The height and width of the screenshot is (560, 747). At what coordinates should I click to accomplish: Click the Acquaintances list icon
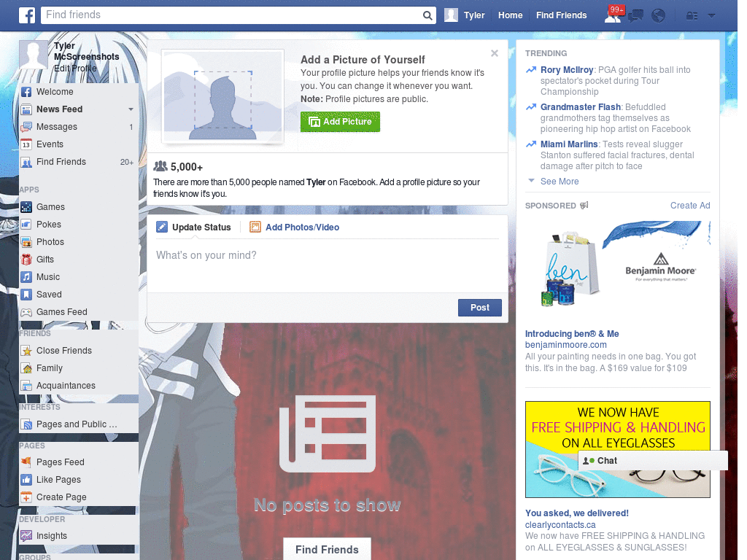click(27, 386)
